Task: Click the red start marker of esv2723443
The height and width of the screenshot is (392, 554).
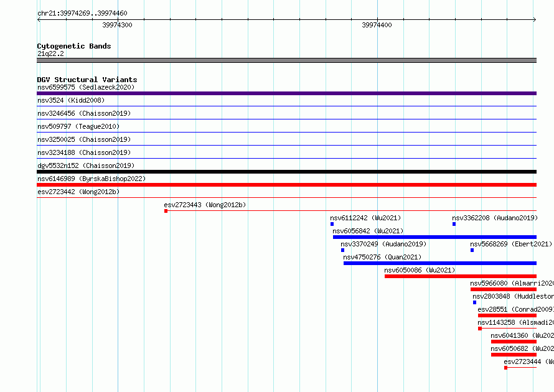Action: point(166,211)
